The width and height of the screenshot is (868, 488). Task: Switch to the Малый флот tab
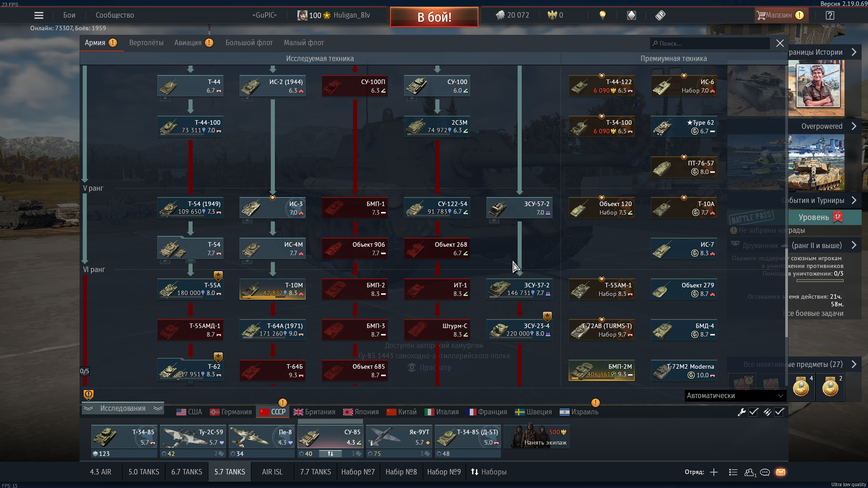coord(304,43)
